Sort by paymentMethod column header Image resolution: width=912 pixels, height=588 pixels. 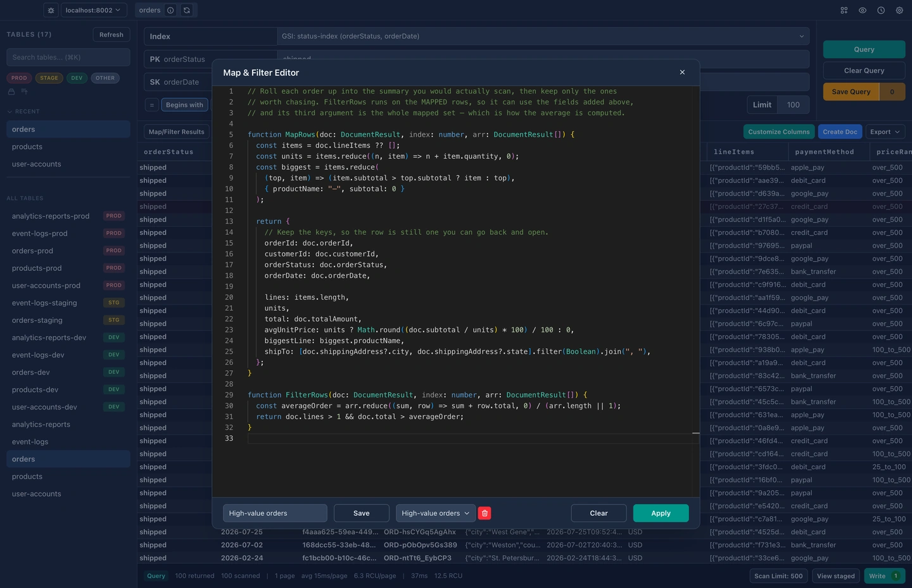828,152
